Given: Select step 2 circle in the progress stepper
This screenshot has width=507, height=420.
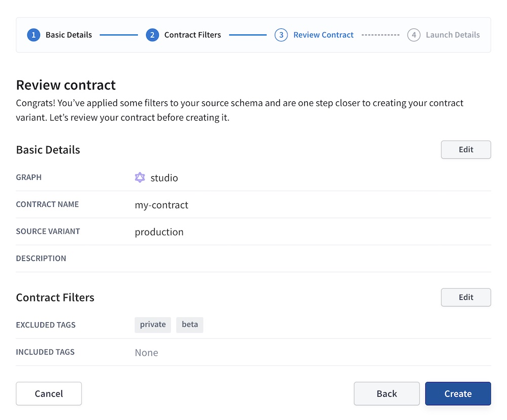Looking at the screenshot, I should click(x=153, y=34).
